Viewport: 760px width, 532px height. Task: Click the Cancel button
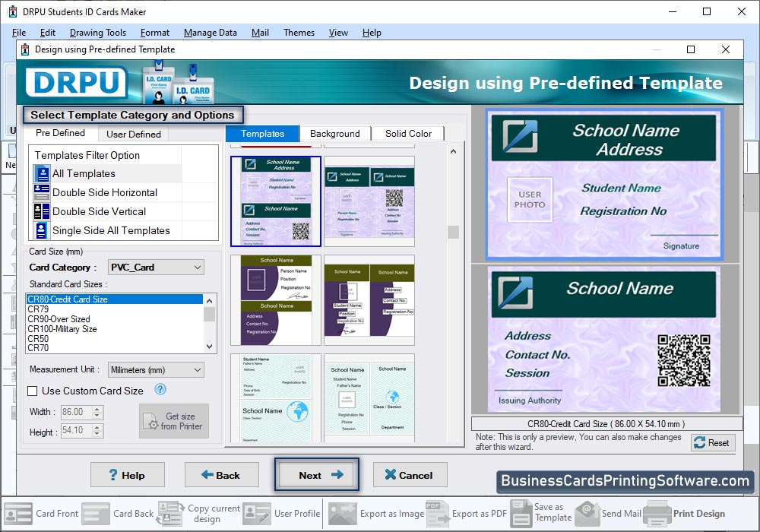410,475
